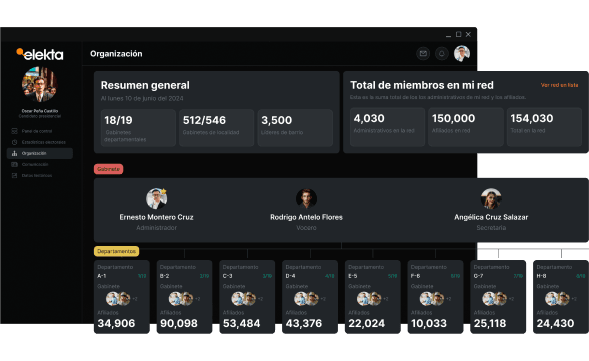Open department H-8 card title
This screenshot has height=361, width=589.
541,276
